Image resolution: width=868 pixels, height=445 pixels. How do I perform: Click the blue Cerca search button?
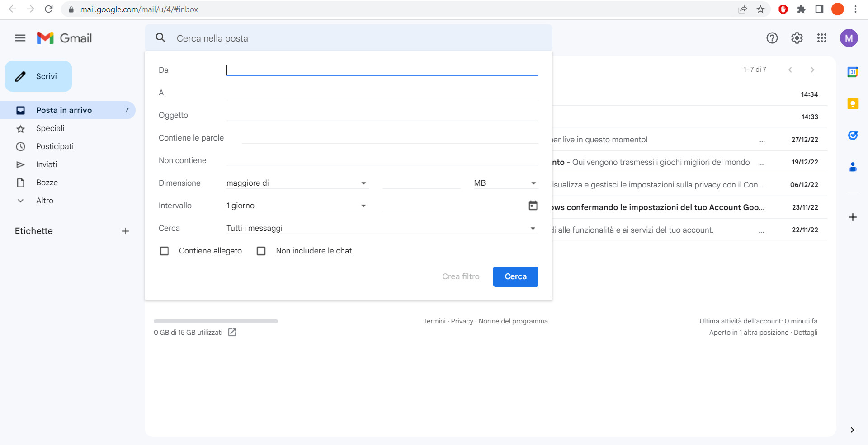coord(515,276)
